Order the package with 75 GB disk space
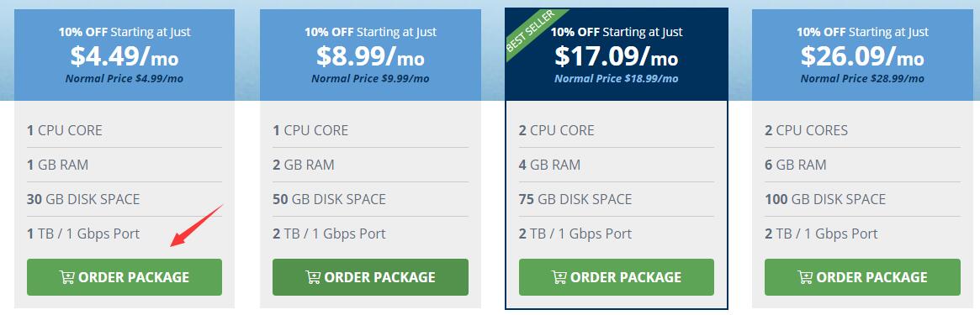This screenshot has width=980, height=315. pos(617,277)
